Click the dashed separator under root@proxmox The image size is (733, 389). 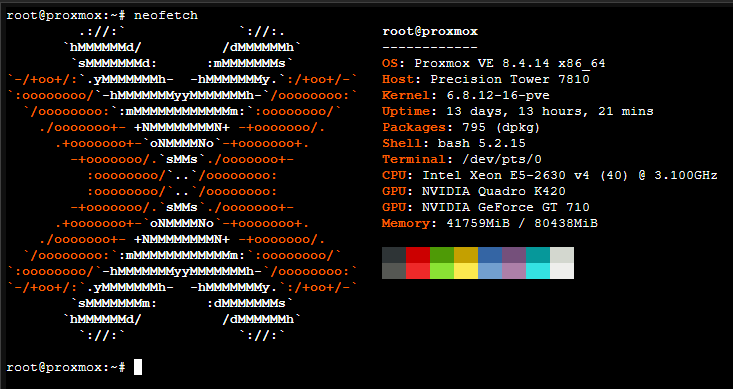[x=430, y=47]
